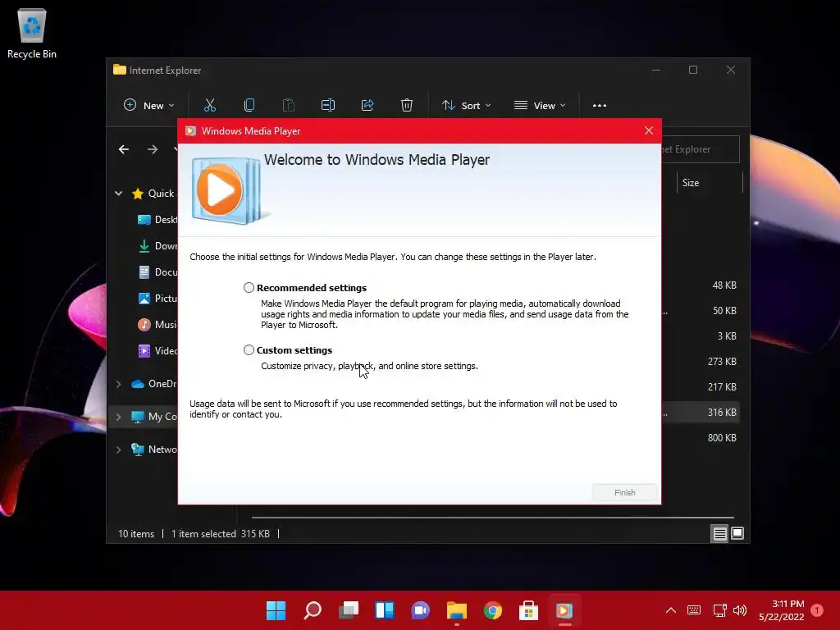Open the New dropdown in File Explorer

click(x=149, y=106)
